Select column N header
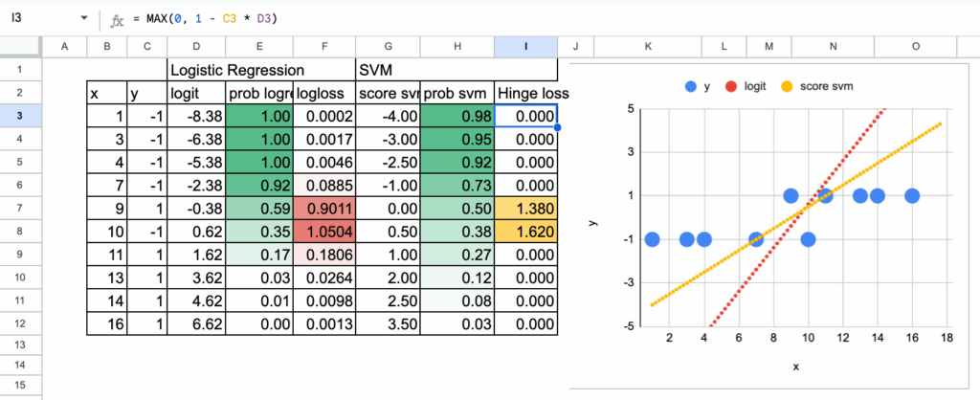980x400 pixels. 833,46
